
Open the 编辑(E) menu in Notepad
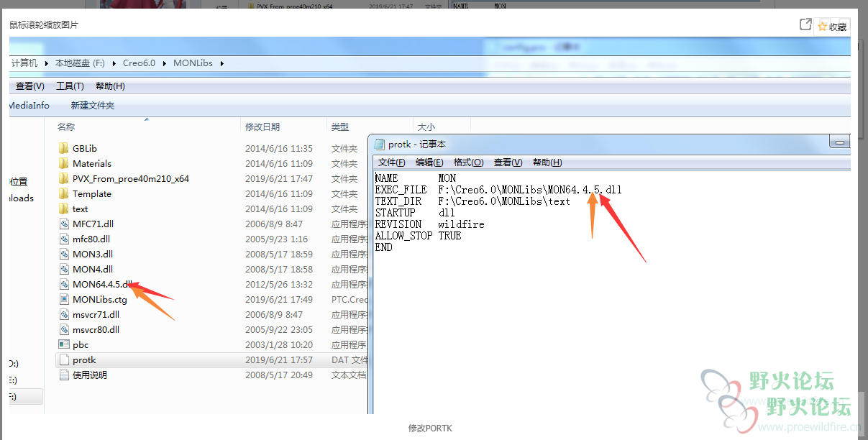click(429, 162)
